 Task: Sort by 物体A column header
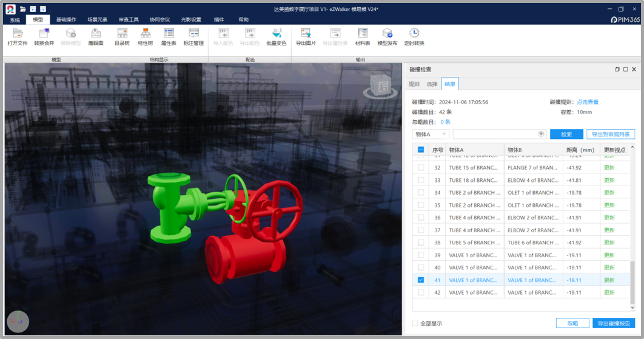pyautogui.click(x=474, y=150)
